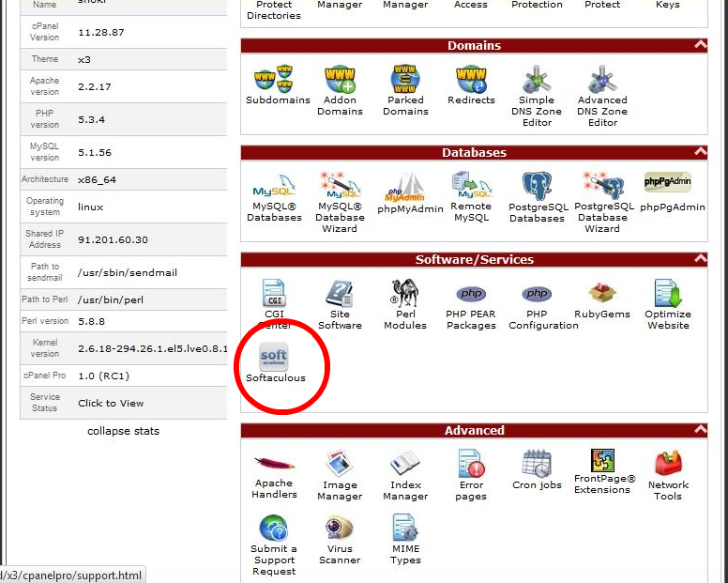This screenshot has width=728, height=583.
Task: Select the PHP version value 5.3.4
Action: (x=91, y=120)
